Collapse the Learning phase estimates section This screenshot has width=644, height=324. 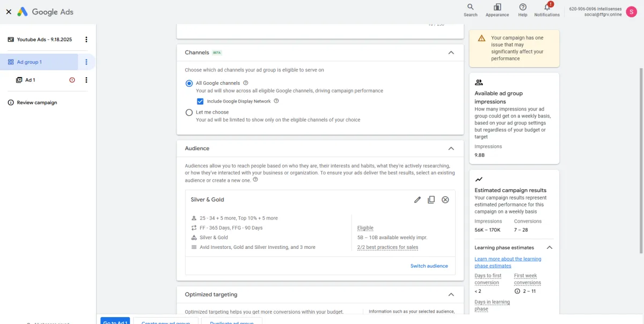coord(549,248)
